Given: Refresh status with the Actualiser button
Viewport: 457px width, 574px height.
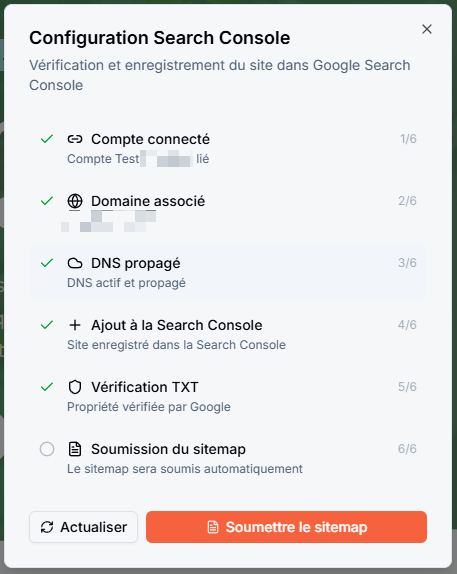Looking at the screenshot, I should pos(83,527).
